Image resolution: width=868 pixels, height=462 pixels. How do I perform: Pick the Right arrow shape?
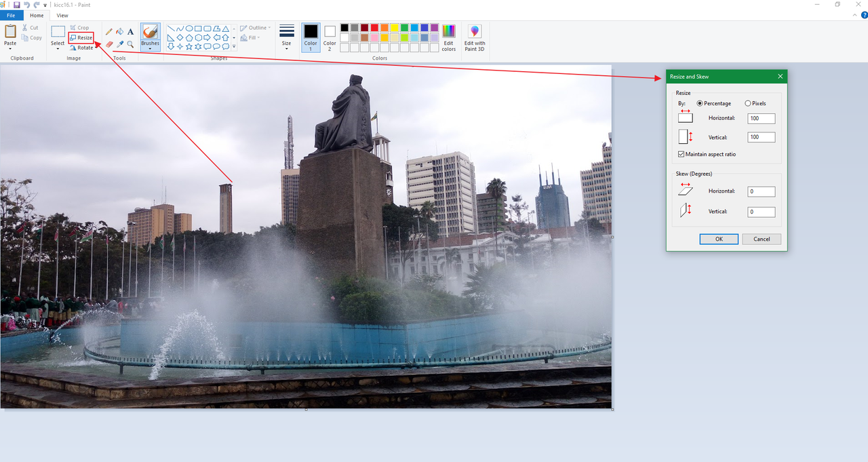(x=207, y=37)
